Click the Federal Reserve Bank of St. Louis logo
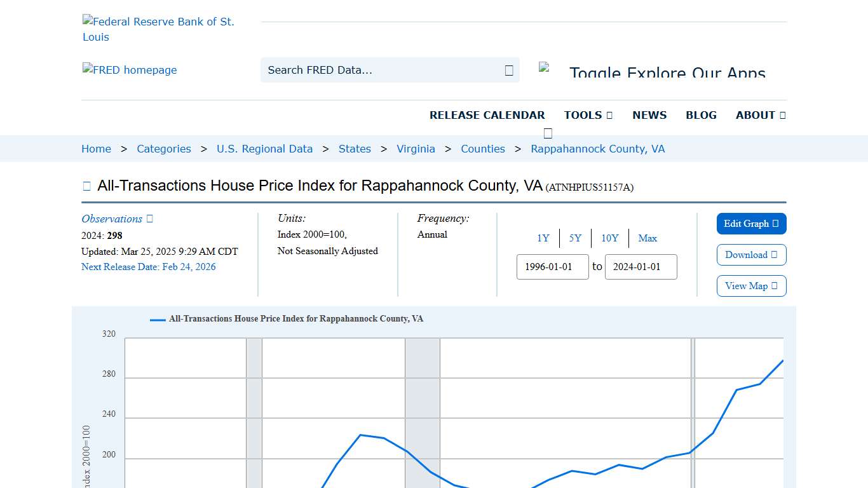868x488 pixels. 159,29
